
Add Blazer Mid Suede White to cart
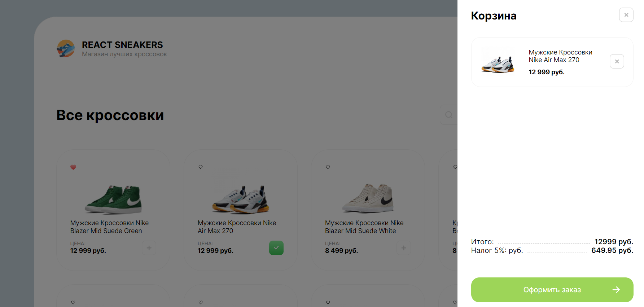click(x=404, y=248)
